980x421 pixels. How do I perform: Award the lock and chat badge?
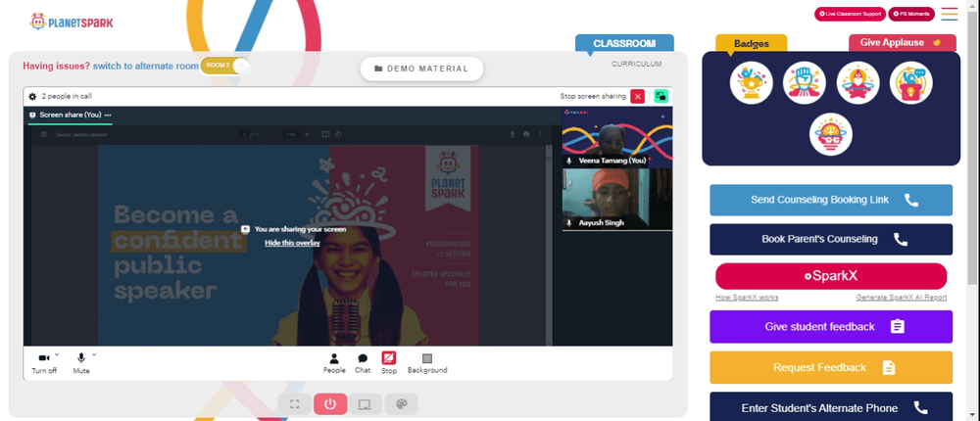tap(911, 83)
